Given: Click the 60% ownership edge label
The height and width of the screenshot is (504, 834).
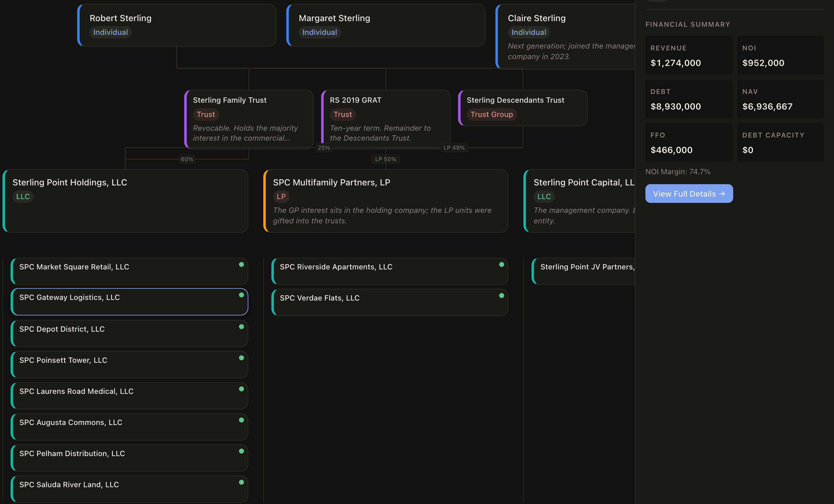Looking at the screenshot, I should click(187, 159).
